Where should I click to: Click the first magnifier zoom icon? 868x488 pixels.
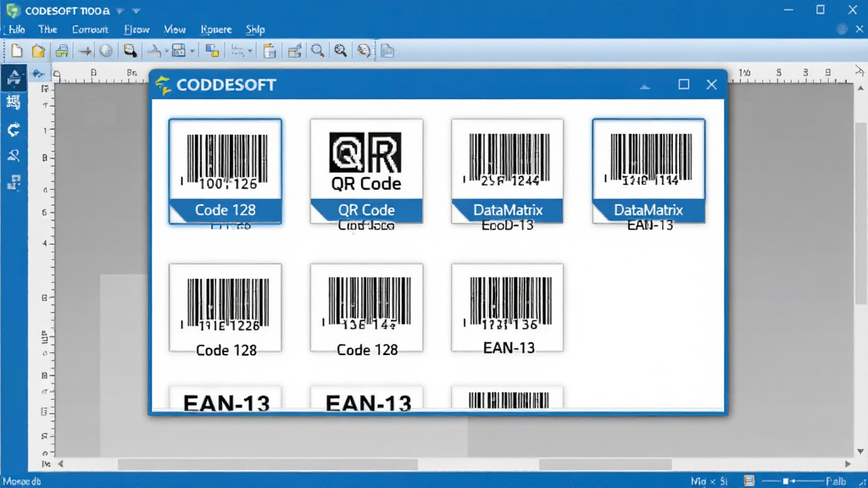click(x=317, y=51)
